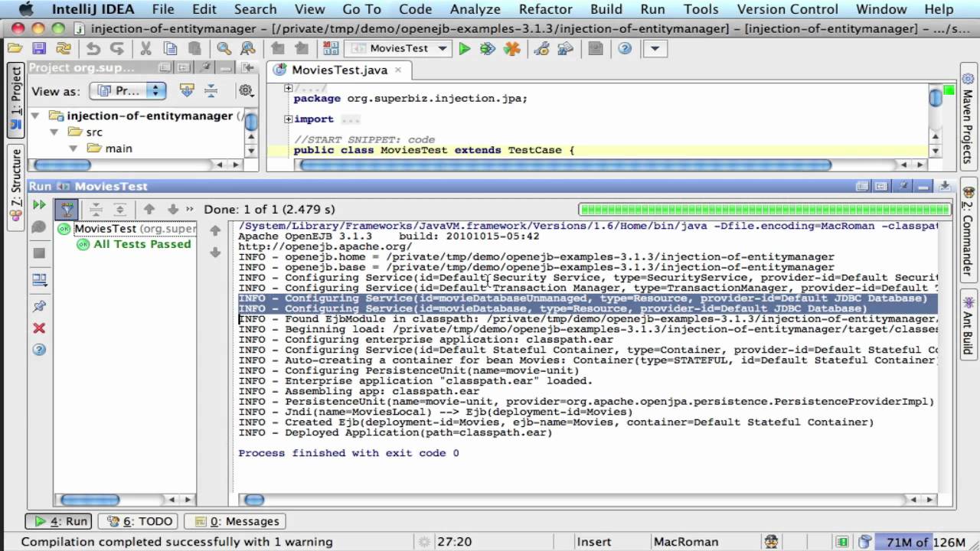This screenshot has width=980, height=551.
Task: Open the Refactor menu
Action: point(545,9)
